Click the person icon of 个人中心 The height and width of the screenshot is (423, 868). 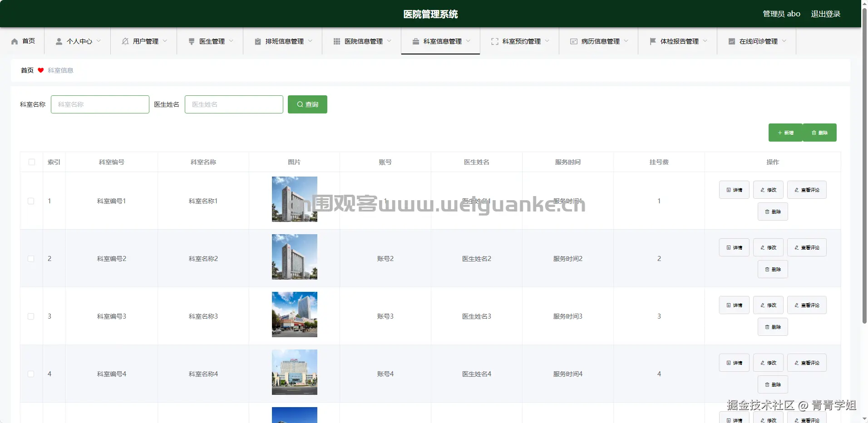[59, 41]
